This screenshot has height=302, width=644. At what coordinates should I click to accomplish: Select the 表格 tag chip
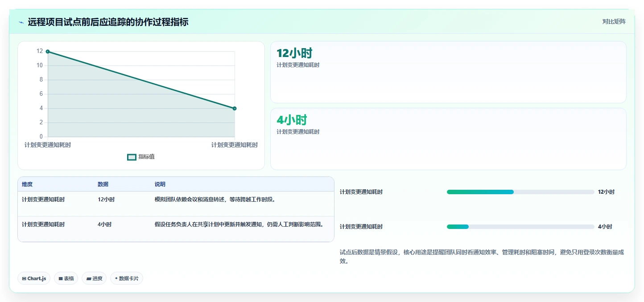66,278
